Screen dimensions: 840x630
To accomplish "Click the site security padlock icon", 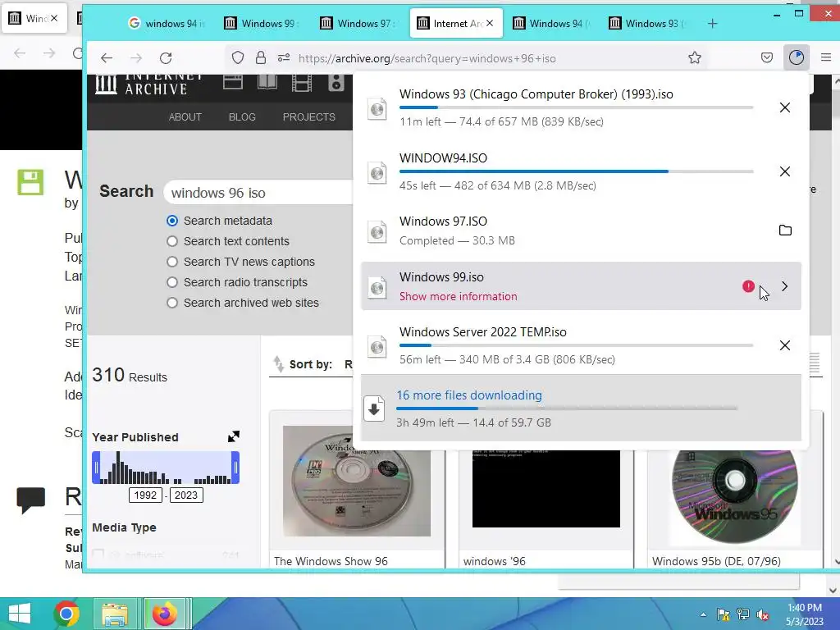I will tap(261, 57).
